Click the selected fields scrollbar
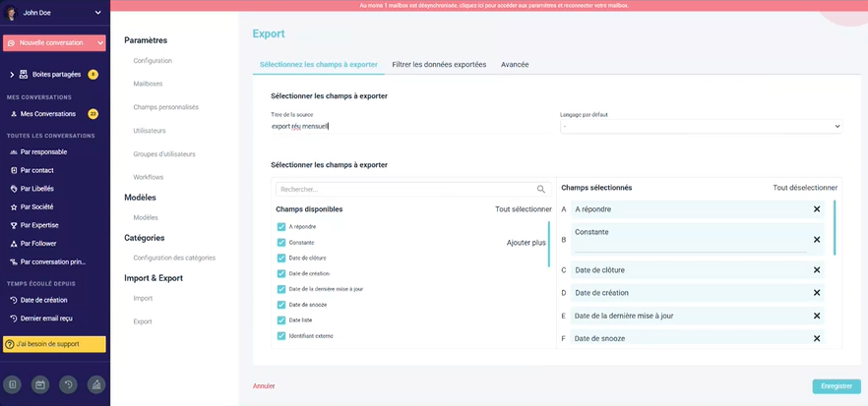The height and width of the screenshot is (406, 868). click(x=835, y=227)
